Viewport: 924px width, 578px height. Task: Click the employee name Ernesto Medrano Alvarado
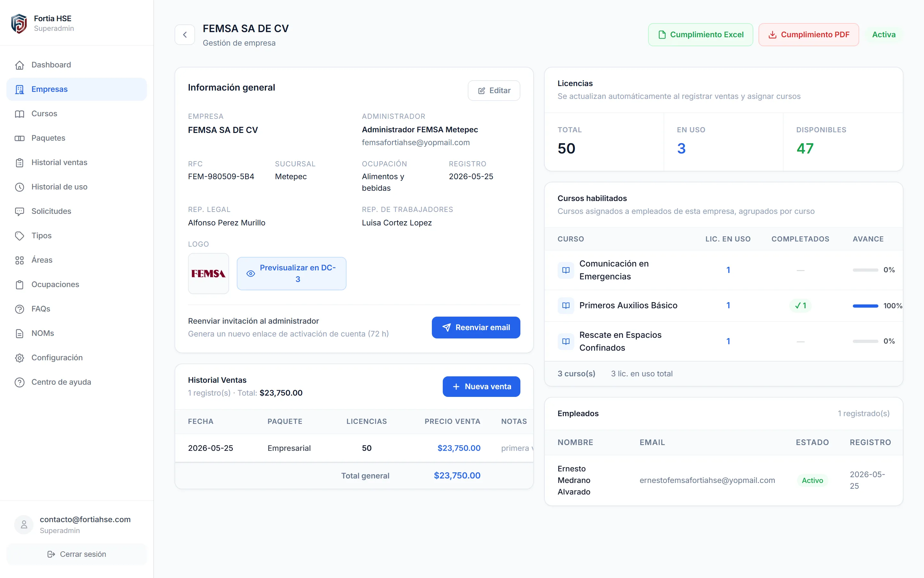(574, 480)
